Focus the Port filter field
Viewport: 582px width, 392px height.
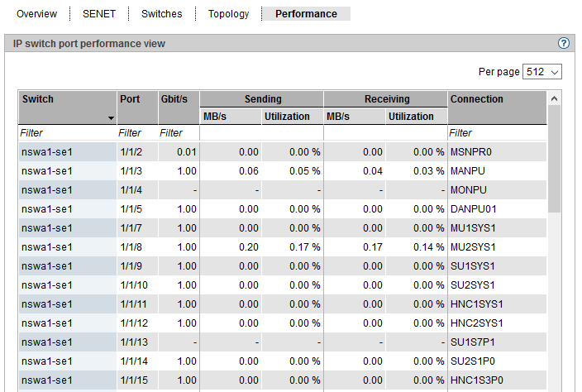pyautogui.click(x=136, y=132)
